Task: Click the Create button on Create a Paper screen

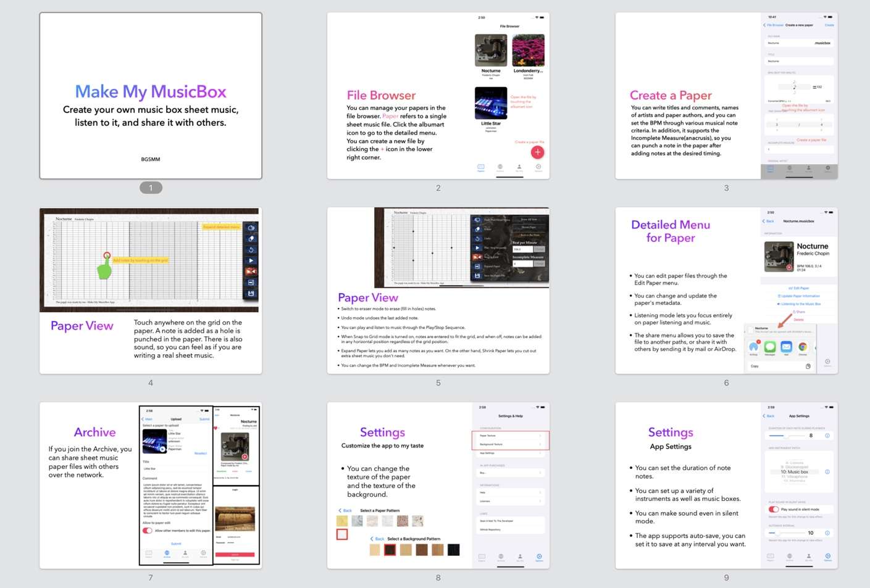Action: pos(829,25)
